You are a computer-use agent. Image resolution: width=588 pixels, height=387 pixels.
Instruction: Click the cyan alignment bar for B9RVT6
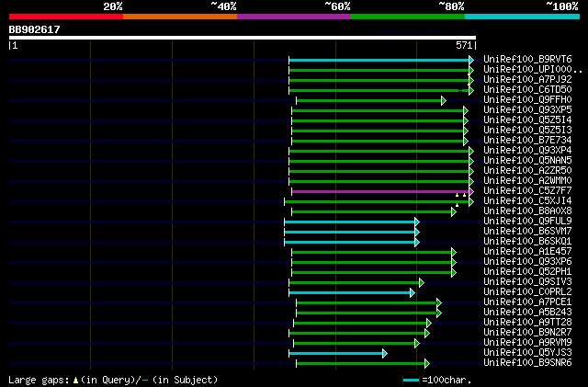tap(381, 60)
